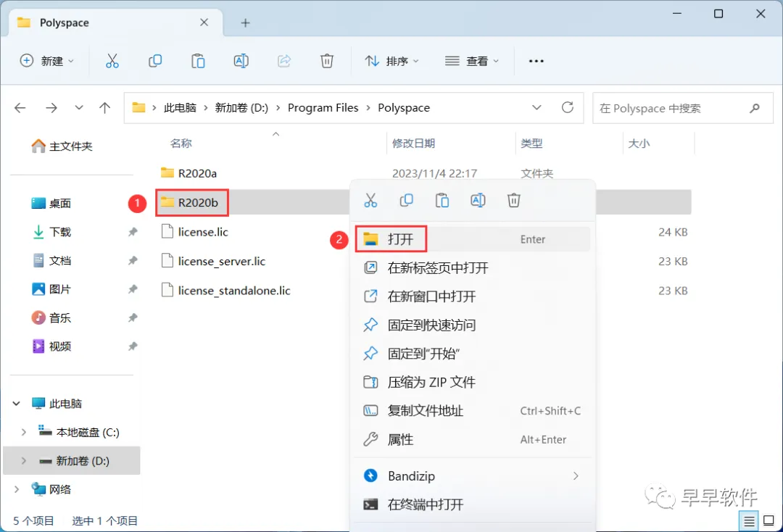783x532 pixels.
Task: Click the Share icon in the top toolbar
Action: point(284,61)
